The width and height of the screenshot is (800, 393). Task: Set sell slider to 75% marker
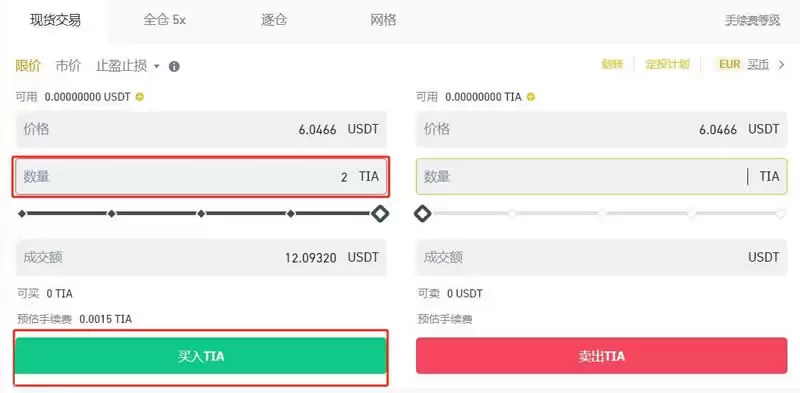click(692, 214)
